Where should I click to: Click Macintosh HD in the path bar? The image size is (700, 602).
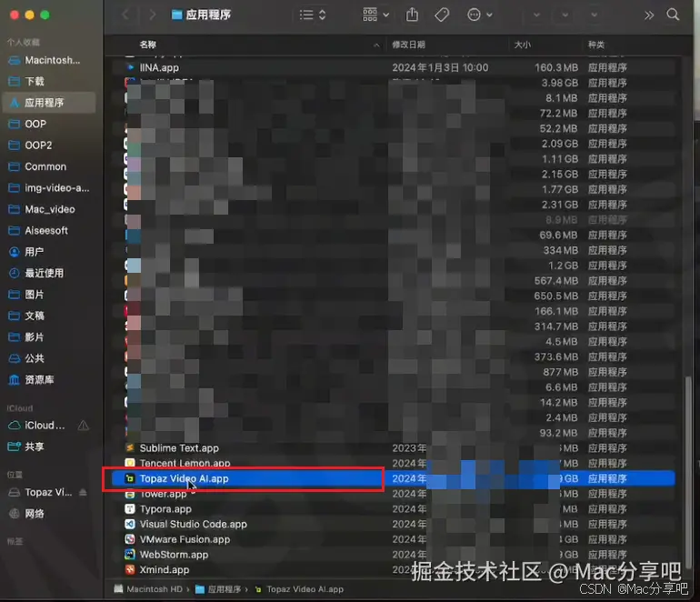click(148, 589)
